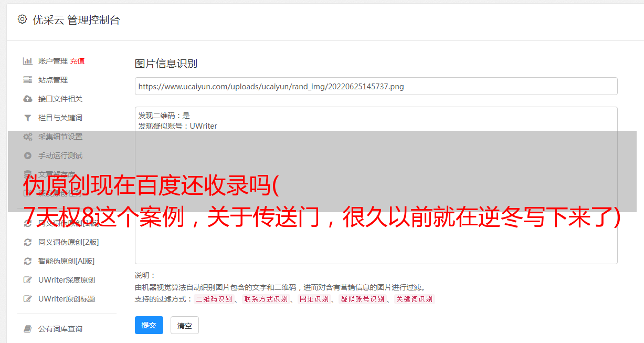
Task: Open 同义词伪原创[2版] in sidebar
Action: coord(69,242)
